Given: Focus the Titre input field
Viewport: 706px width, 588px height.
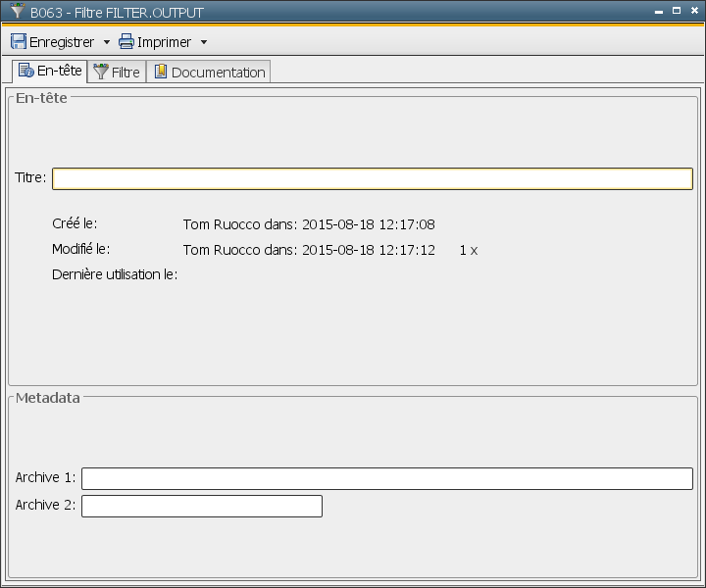Looking at the screenshot, I should pos(373,178).
